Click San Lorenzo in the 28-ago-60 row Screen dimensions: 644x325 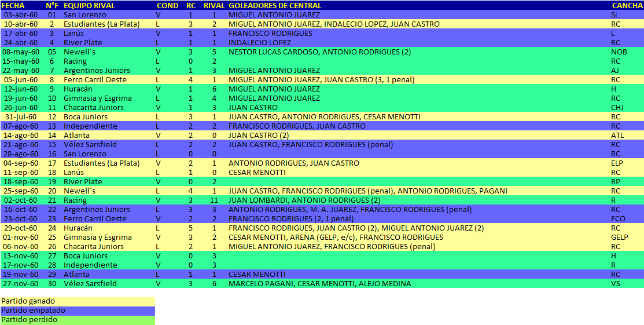84,154
